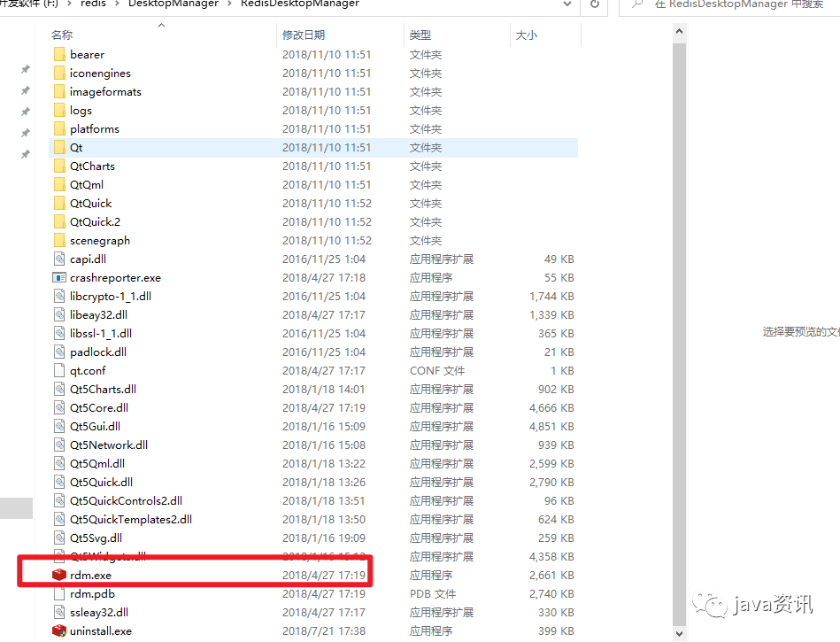Sort files by the 类型 column header

(420, 35)
